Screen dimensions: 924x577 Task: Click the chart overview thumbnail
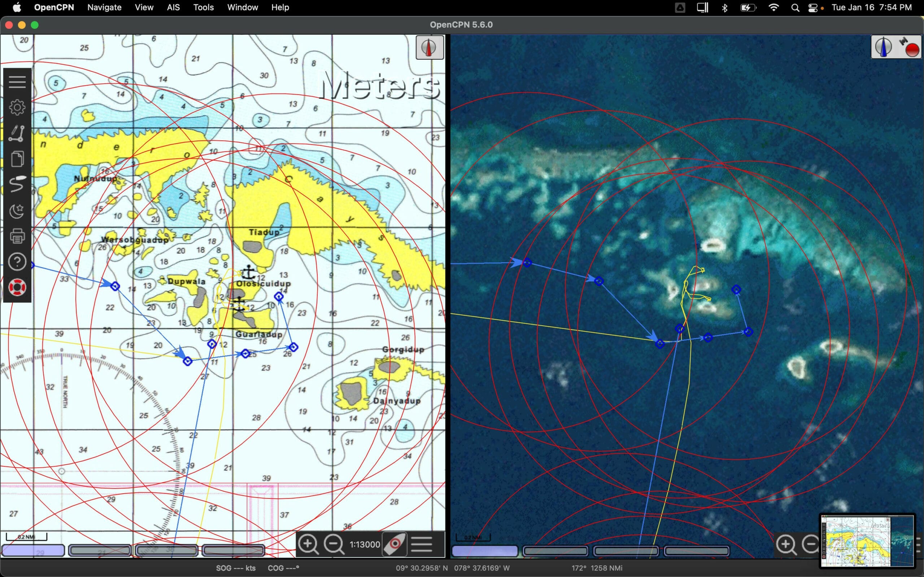coord(867,541)
